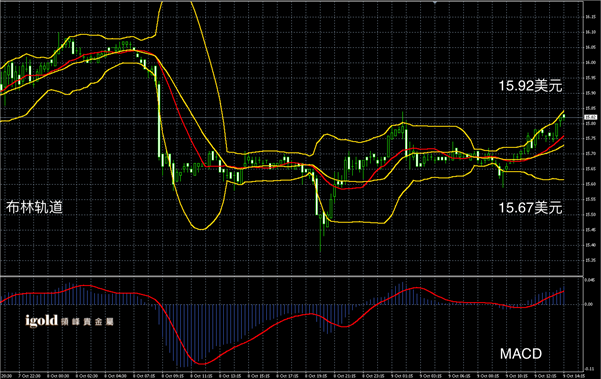
Task: Click the 0.00 zero level on MACD scale
Action: 589,304
